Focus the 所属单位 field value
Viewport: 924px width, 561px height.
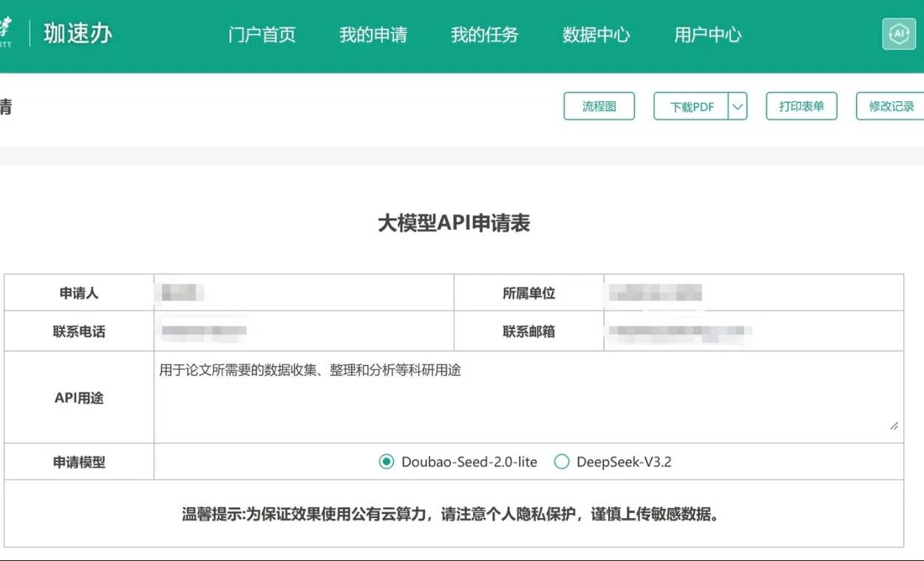click(x=753, y=293)
